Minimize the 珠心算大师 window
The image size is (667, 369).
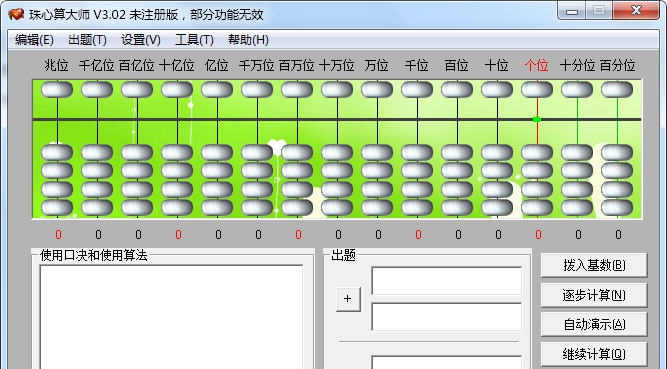572,11
